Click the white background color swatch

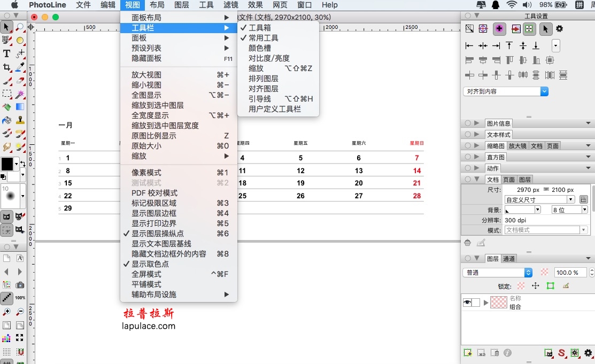[x=14, y=176]
